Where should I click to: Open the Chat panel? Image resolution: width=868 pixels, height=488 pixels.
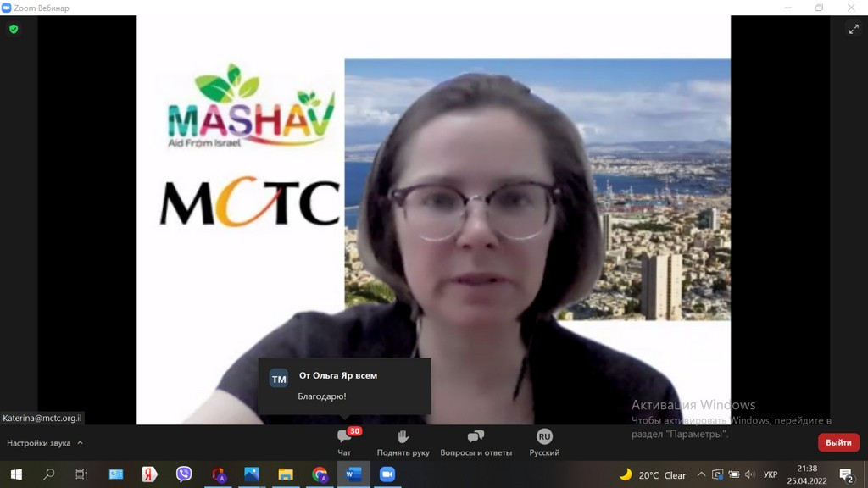click(x=344, y=442)
